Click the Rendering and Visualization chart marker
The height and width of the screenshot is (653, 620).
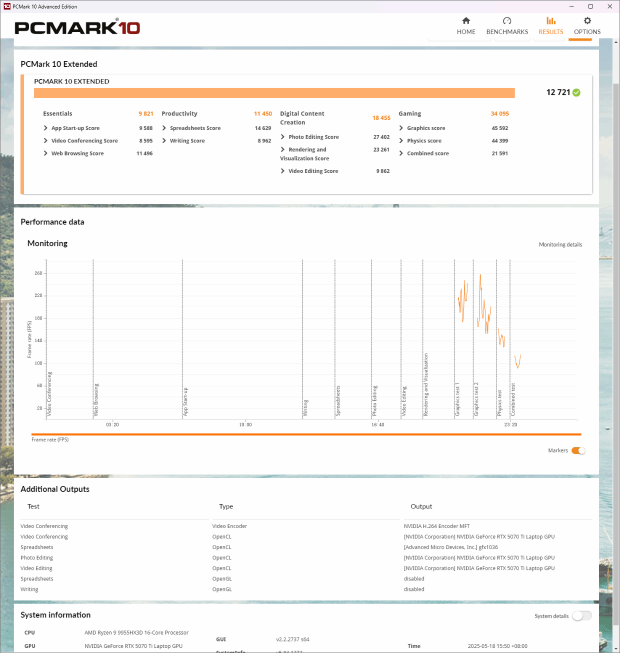(x=426, y=384)
